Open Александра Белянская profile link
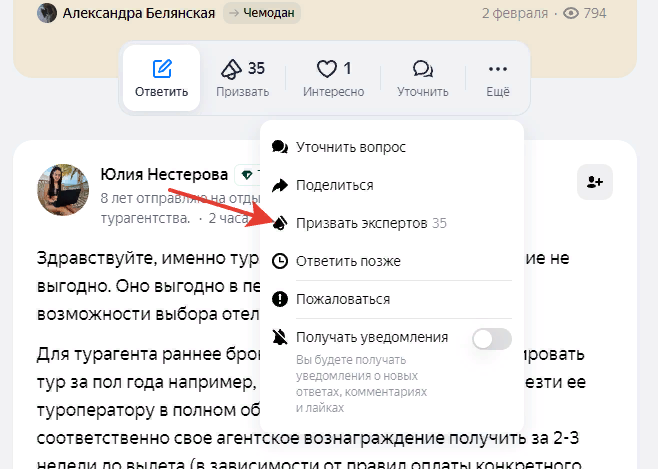The height and width of the screenshot is (469, 658). [139, 13]
